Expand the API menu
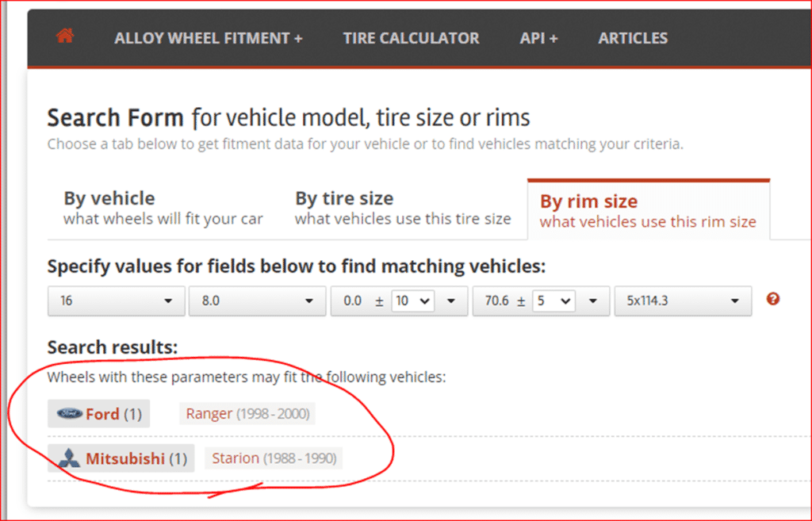The image size is (812, 521). point(538,38)
